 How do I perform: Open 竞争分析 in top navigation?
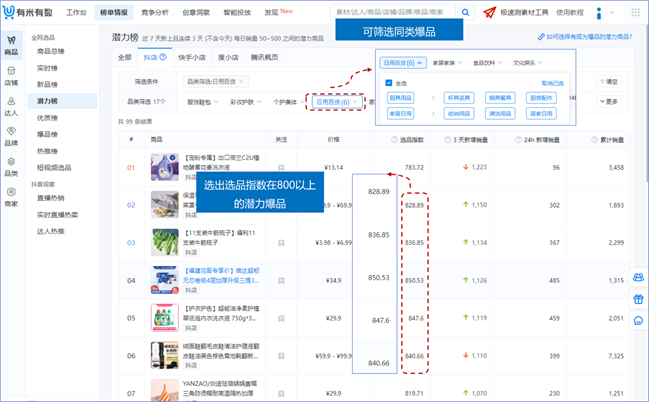click(155, 12)
